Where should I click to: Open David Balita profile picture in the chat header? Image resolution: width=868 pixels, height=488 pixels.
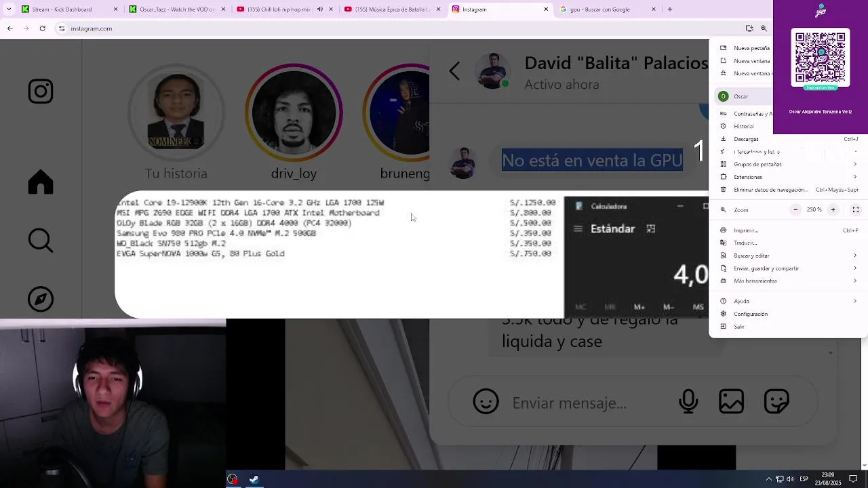pyautogui.click(x=493, y=71)
